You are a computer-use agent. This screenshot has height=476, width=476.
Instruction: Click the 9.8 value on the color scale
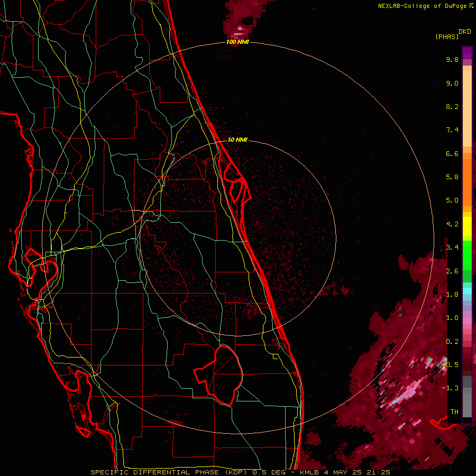pos(452,59)
